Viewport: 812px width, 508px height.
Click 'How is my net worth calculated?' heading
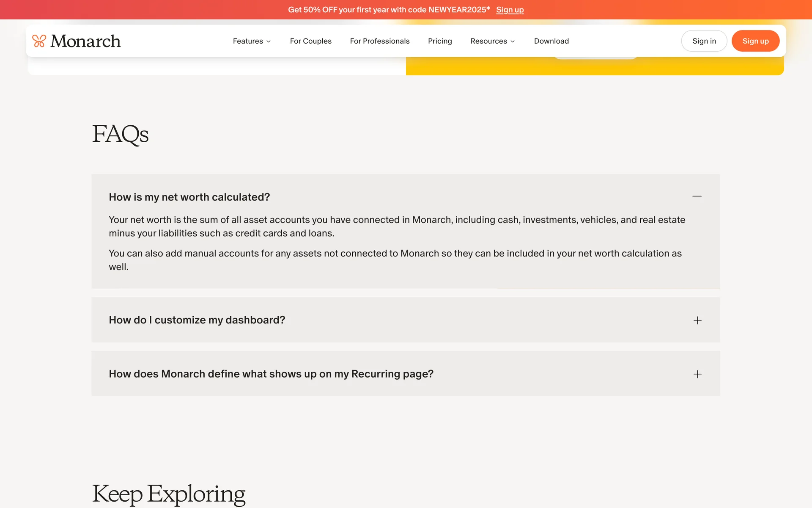189,197
